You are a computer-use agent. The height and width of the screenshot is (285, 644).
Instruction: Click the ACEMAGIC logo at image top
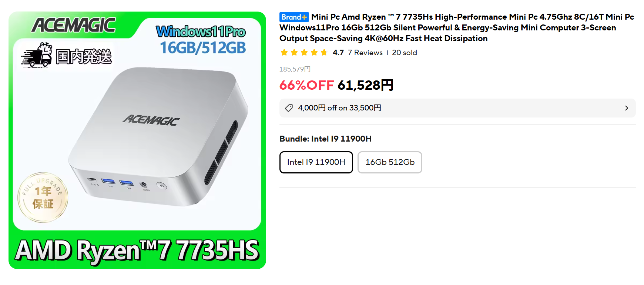74,25
